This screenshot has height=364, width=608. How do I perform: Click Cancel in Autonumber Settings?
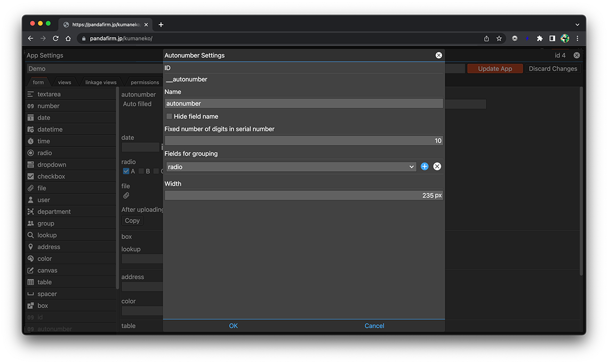374,326
